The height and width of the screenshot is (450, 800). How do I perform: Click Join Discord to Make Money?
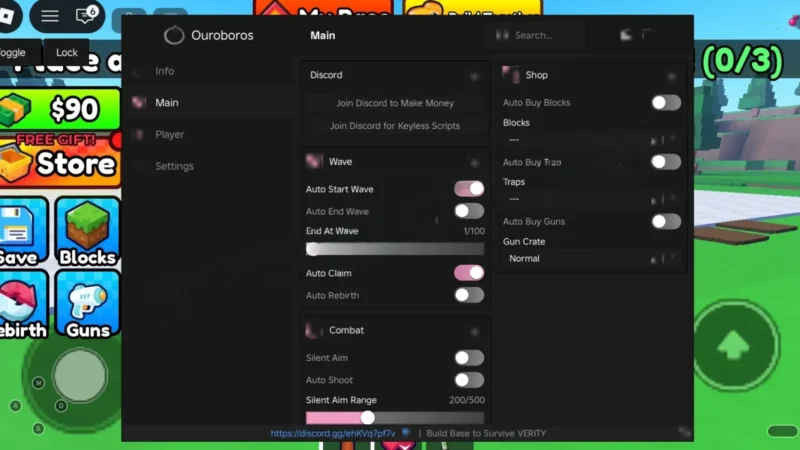click(x=395, y=103)
